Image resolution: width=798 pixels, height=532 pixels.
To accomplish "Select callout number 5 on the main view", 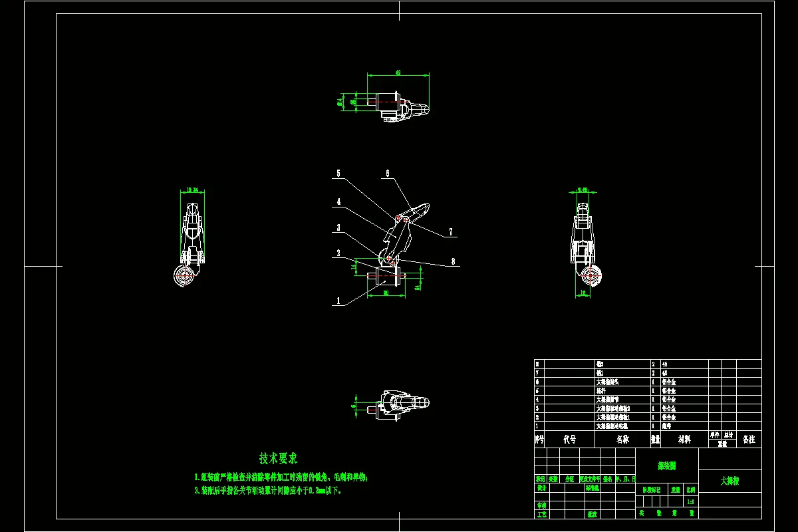I will [x=338, y=174].
